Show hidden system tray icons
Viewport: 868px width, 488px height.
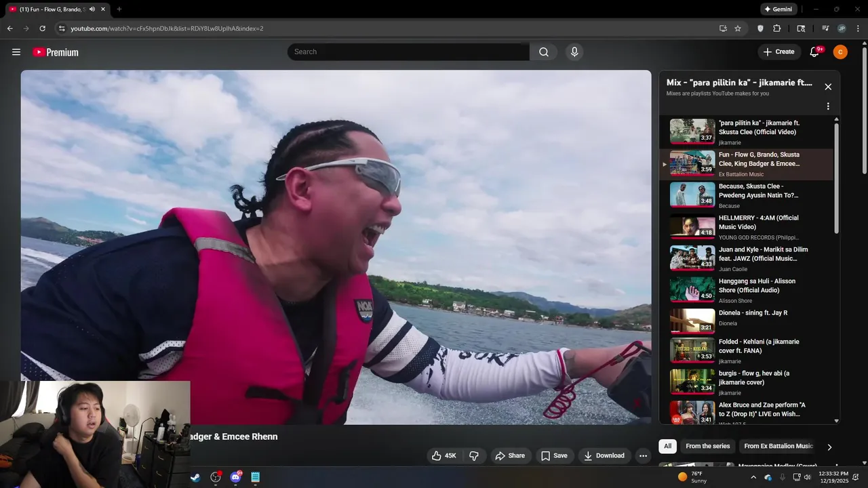click(x=753, y=477)
